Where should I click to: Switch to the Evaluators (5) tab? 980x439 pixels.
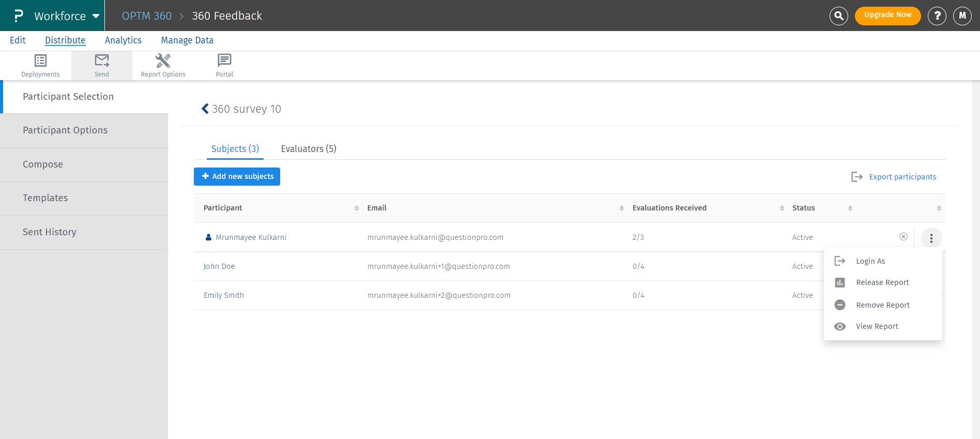click(x=309, y=149)
